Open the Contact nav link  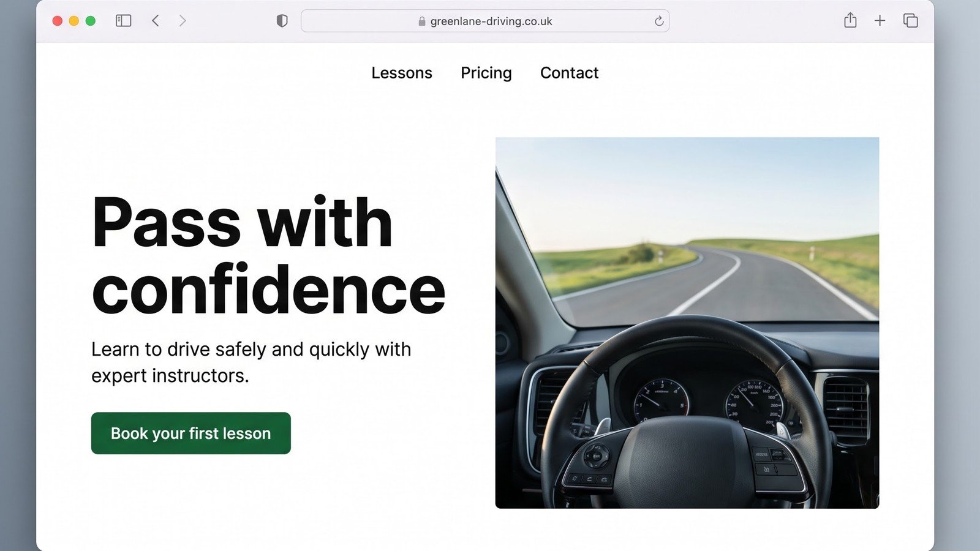coord(570,73)
